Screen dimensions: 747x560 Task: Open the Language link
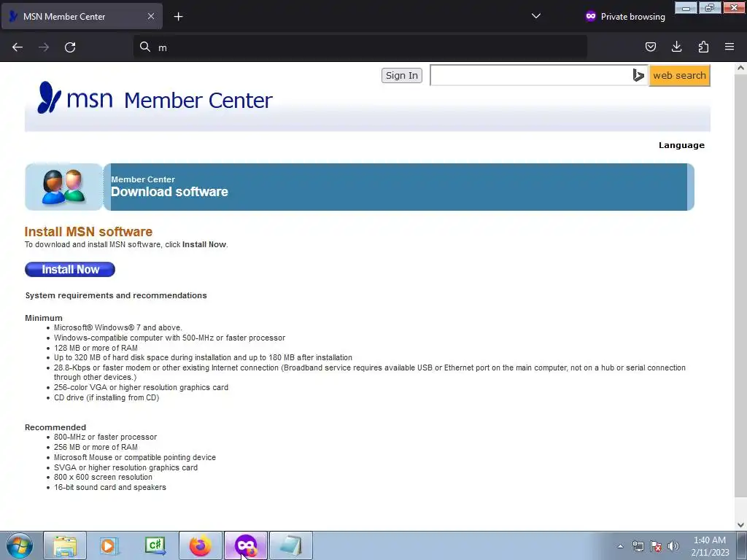[681, 145]
